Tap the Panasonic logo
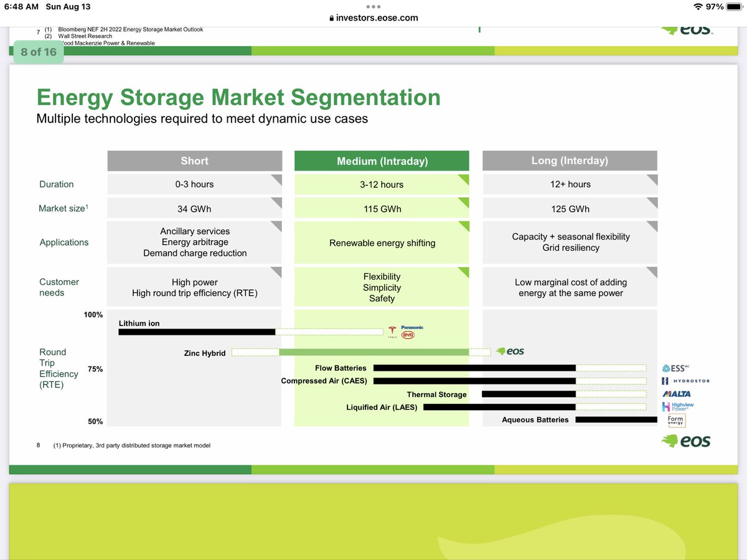The height and width of the screenshot is (560, 747). coord(412,327)
